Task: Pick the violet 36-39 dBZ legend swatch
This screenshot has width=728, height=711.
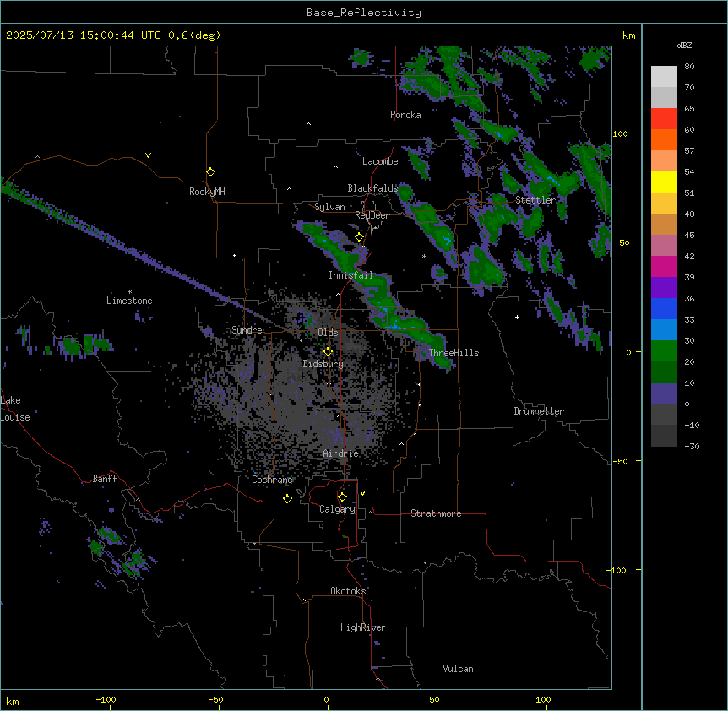Action: coord(664,288)
